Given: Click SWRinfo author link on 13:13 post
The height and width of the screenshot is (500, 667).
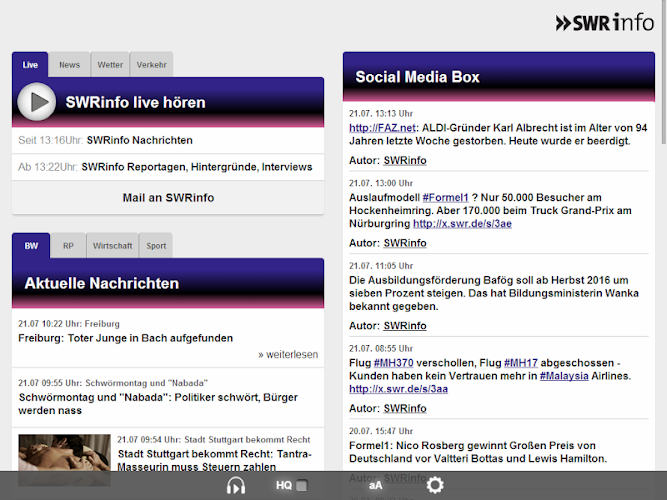Looking at the screenshot, I should tap(405, 160).
